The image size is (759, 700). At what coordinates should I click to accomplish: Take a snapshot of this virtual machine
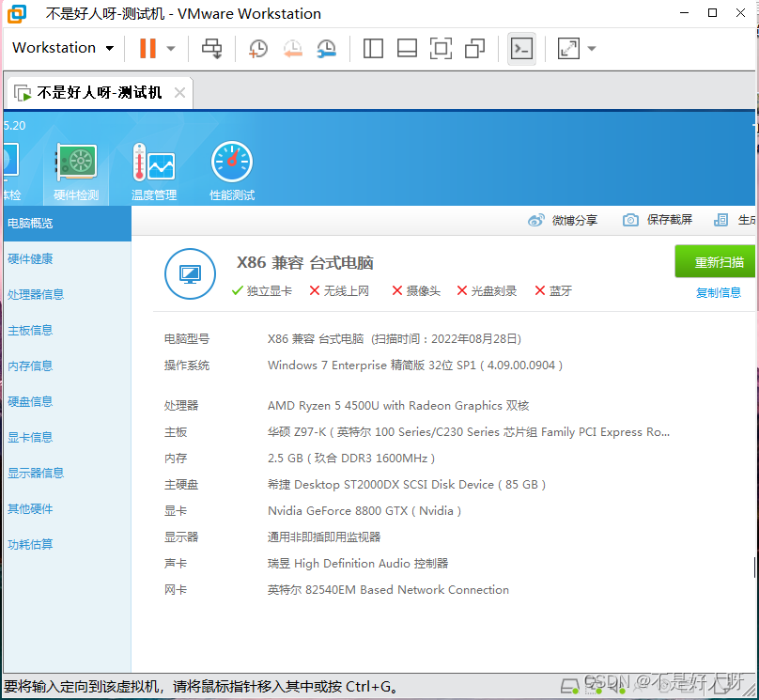(258, 49)
